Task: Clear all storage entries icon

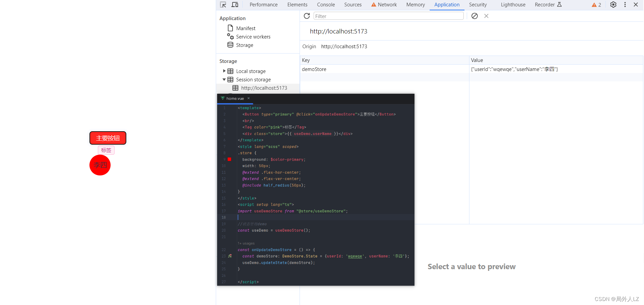Action: pyautogui.click(x=474, y=16)
